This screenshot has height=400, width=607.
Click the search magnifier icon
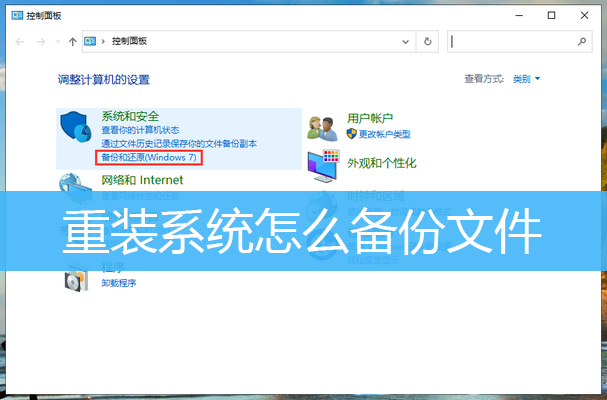tap(582, 41)
